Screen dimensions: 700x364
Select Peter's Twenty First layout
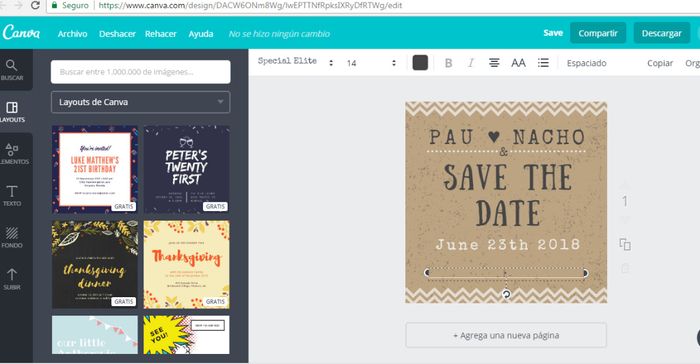click(x=187, y=169)
